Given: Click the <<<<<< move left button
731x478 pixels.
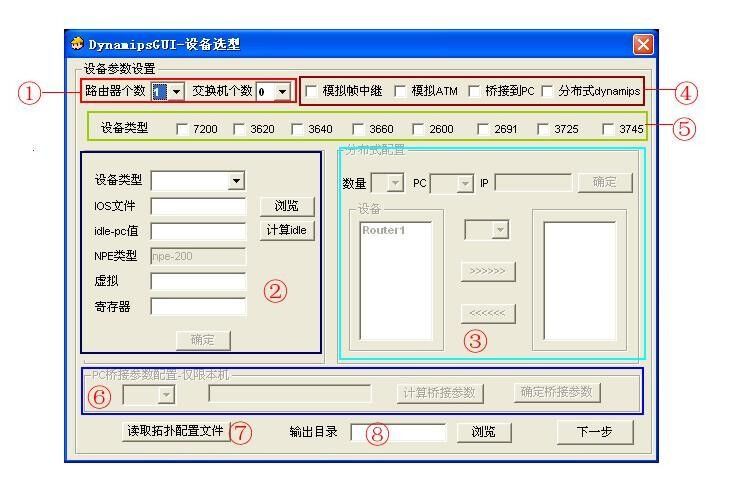Looking at the screenshot, I should click(488, 313).
